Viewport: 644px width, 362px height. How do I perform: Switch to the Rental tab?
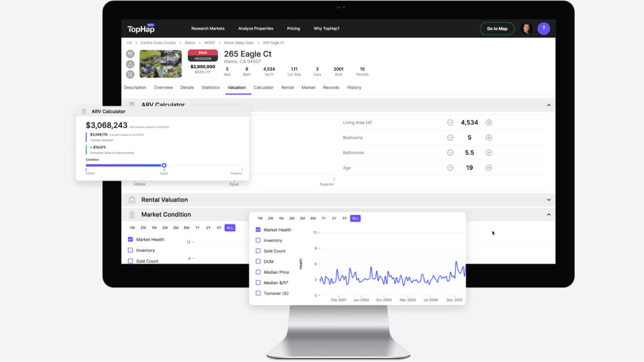tap(288, 88)
